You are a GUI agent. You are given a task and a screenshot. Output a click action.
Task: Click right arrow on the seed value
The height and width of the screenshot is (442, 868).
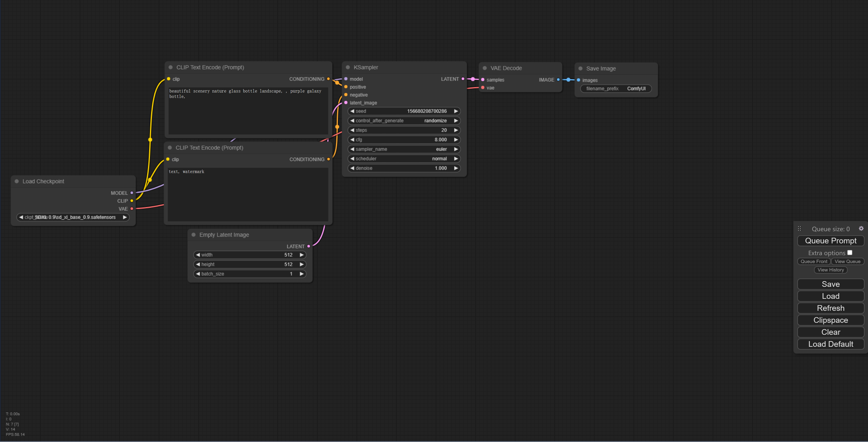[455, 111]
